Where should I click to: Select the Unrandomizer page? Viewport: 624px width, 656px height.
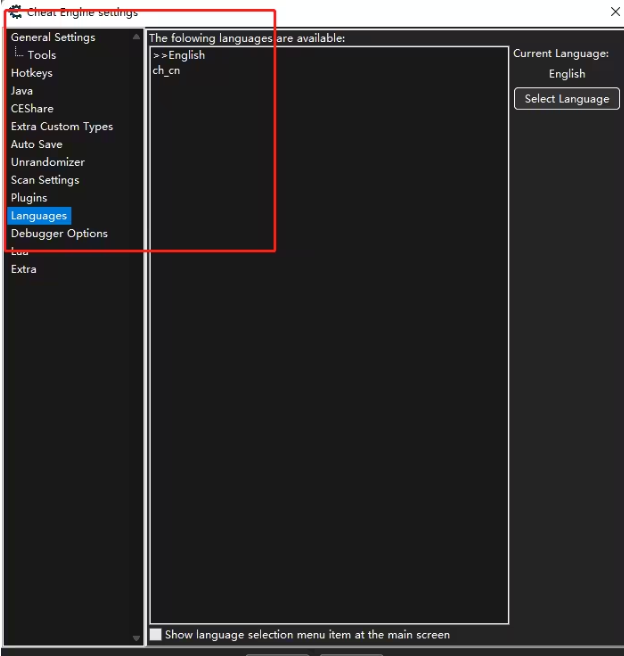(x=48, y=162)
